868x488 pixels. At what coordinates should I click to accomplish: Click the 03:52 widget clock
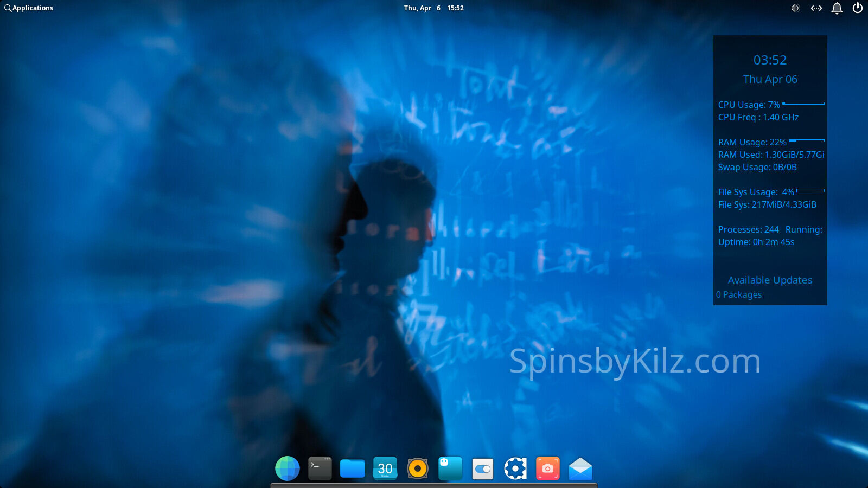(x=770, y=60)
